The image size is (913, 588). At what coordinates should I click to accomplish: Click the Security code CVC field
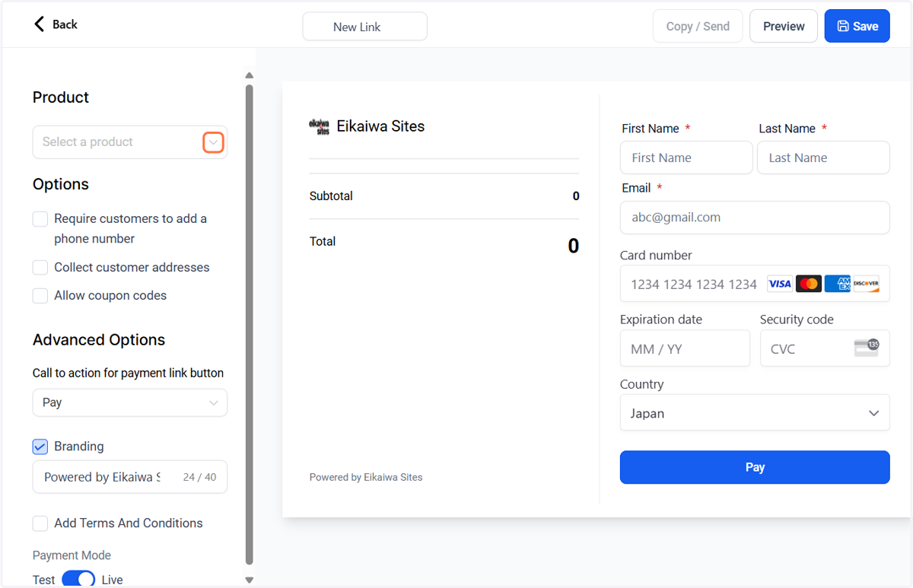(x=825, y=348)
